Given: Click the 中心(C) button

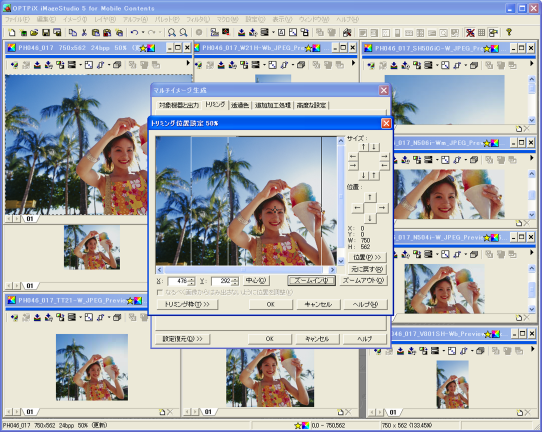Looking at the screenshot, I should click(x=256, y=281).
